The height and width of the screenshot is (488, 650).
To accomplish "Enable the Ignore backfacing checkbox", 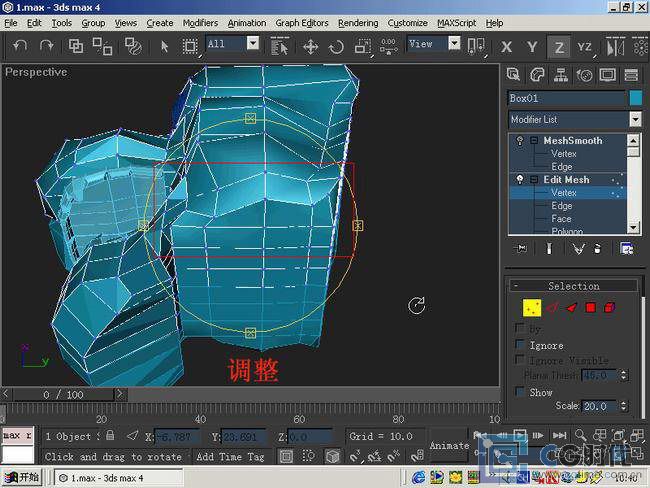I will (x=520, y=345).
